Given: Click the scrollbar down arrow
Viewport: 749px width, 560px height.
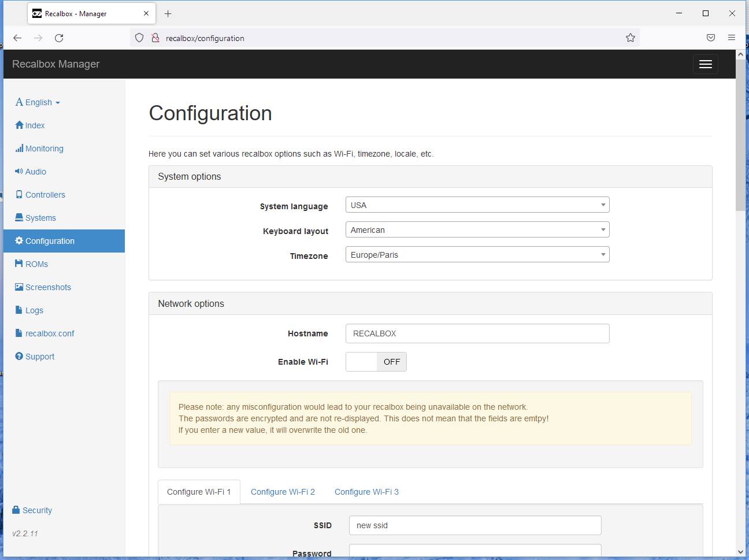Looking at the screenshot, I should click(740, 552).
